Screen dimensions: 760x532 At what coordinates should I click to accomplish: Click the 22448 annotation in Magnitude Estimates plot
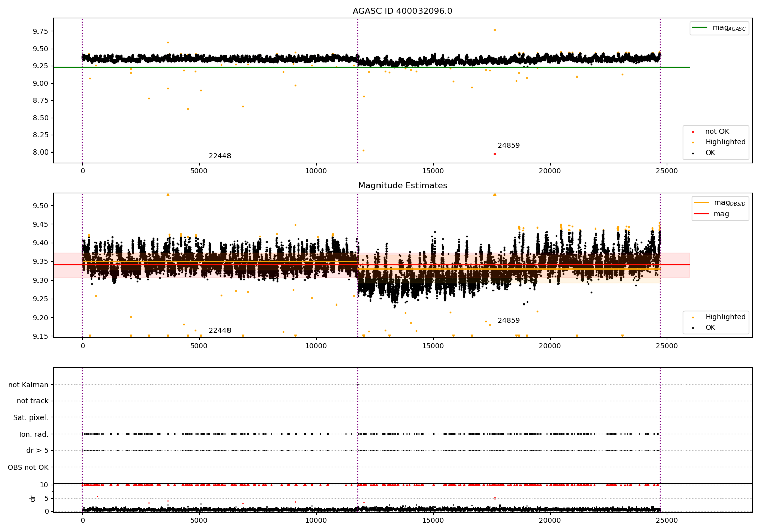coord(220,331)
